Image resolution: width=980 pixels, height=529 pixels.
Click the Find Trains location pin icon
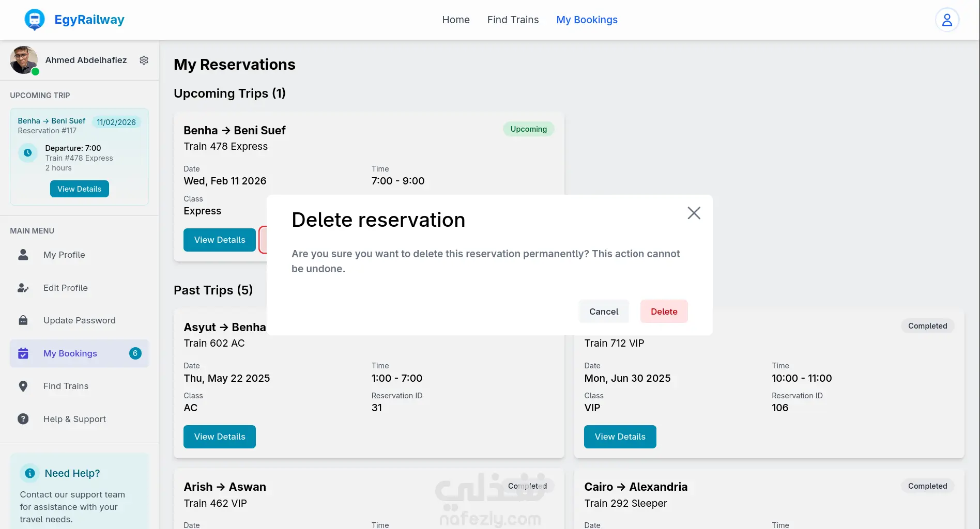(23, 386)
